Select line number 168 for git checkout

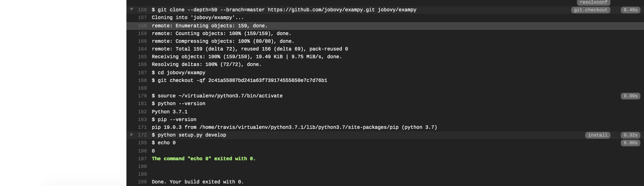142,80
